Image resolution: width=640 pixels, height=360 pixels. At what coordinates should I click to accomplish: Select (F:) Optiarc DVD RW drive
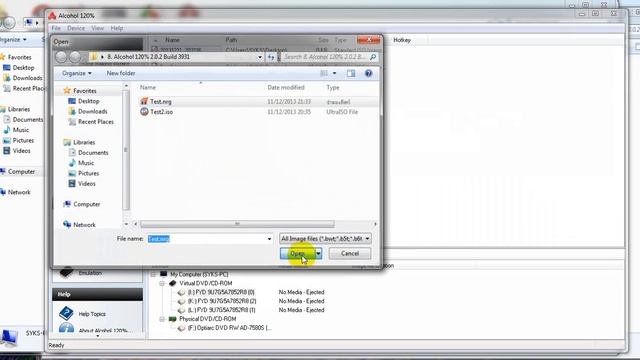coord(229,328)
